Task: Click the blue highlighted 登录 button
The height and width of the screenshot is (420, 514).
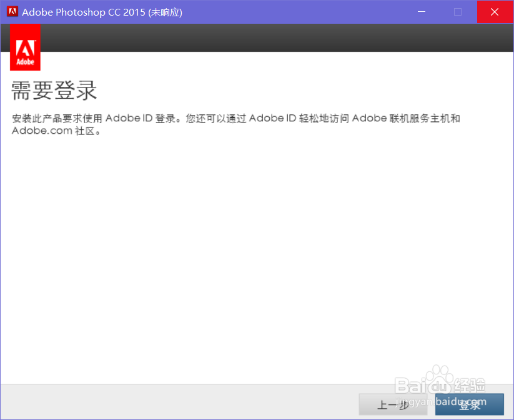Action: coord(470,404)
